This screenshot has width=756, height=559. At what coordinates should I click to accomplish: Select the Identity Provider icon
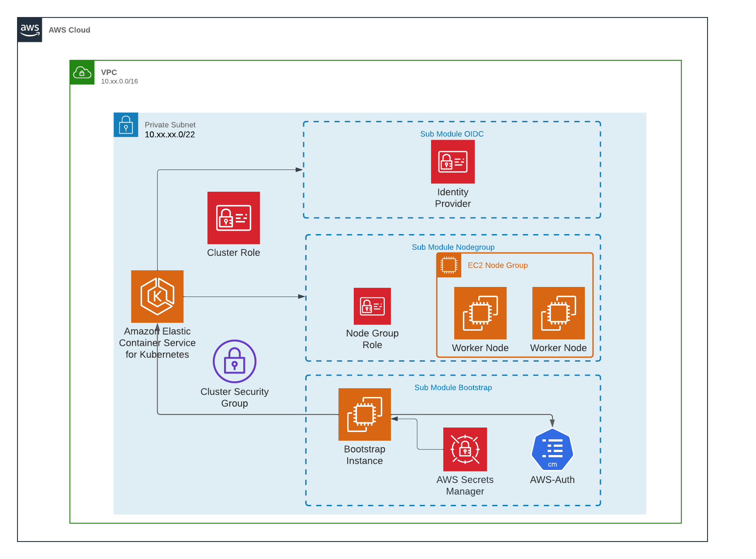point(453,162)
